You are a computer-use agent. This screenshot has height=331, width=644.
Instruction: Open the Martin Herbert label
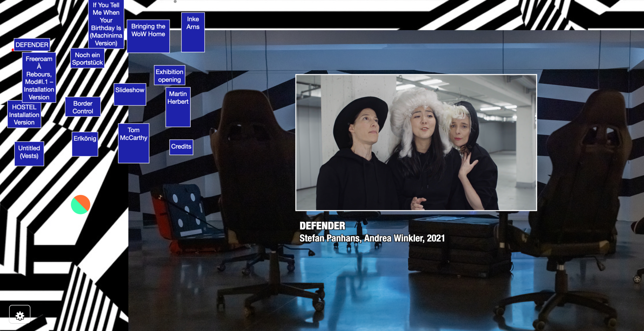[x=178, y=107]
